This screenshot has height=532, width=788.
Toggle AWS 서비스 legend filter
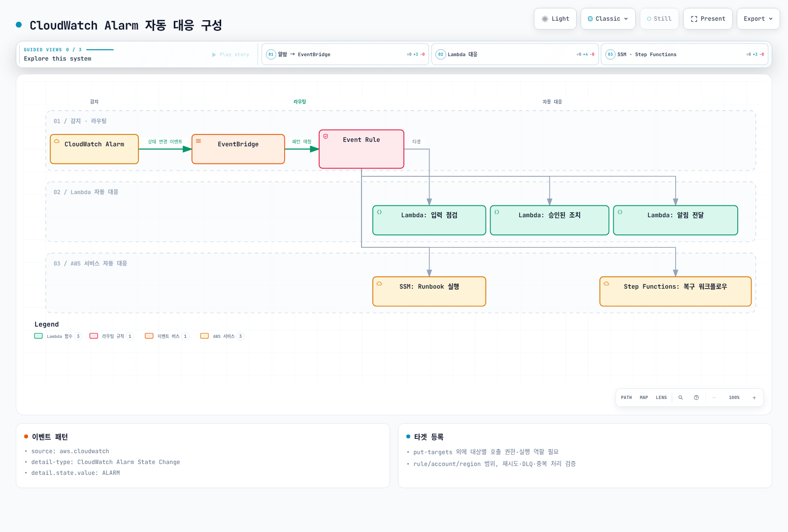click(222, 336)
